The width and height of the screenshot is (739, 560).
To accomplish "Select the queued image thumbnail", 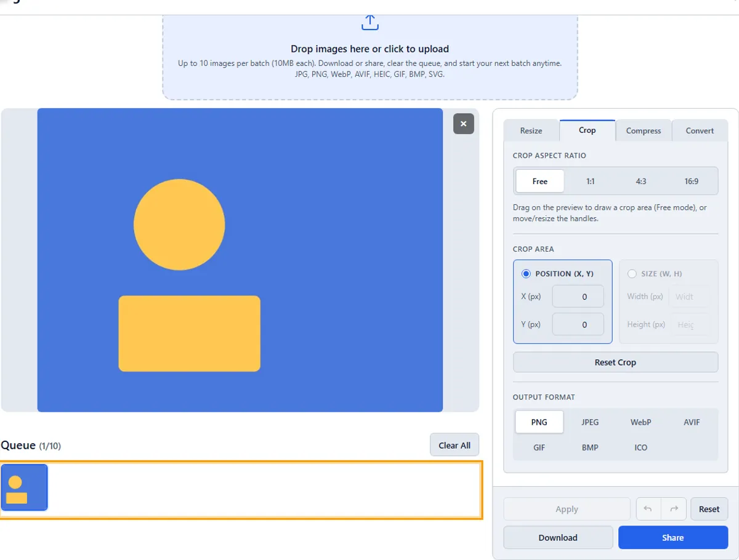I will tap(24, 487).
